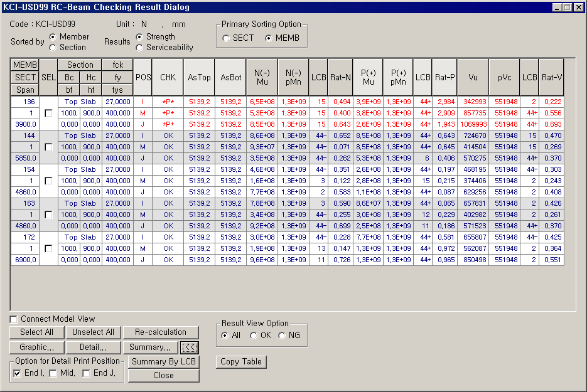Tick the SEL checkbox for member 154
The image size is (587, 392).
[48, 181]
